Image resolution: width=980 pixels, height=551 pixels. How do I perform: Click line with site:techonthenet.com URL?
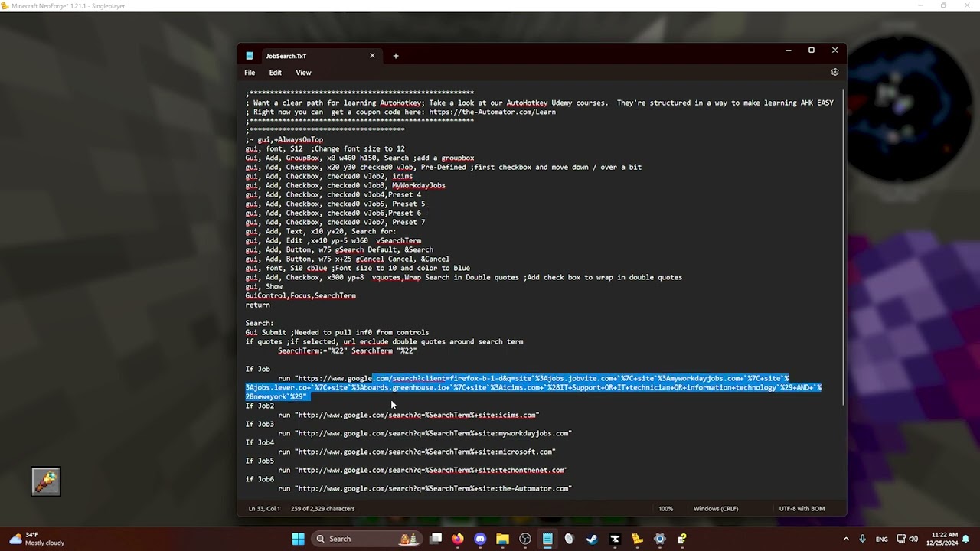pos(423,470)
